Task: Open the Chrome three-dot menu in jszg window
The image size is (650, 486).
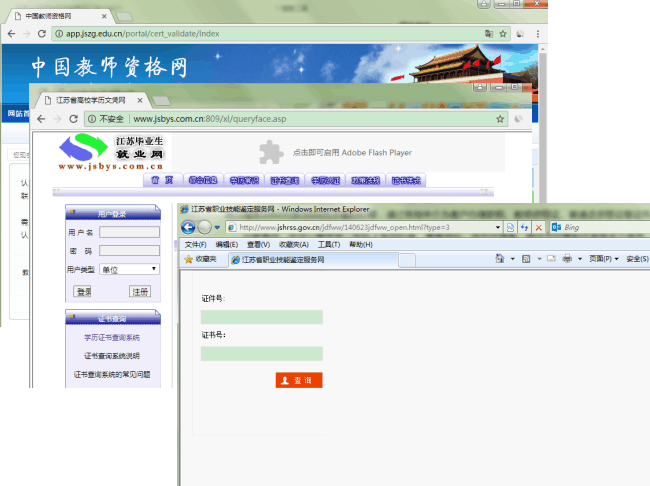Action: click(x=538, y=34)
